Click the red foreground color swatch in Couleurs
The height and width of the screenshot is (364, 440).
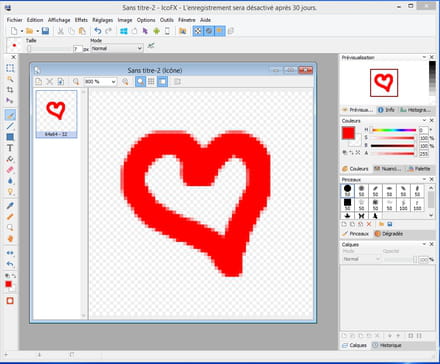click(x=348, y=133)
